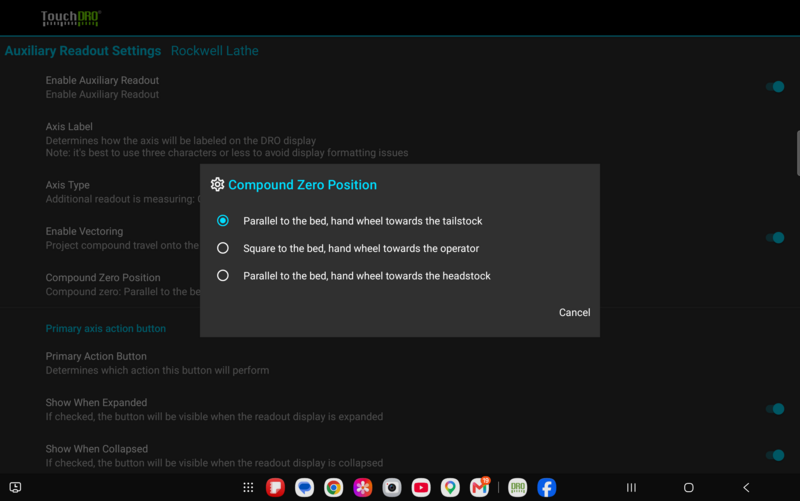Open Facebook from the taskbar
Screen dimensions: 800x501
546,488
